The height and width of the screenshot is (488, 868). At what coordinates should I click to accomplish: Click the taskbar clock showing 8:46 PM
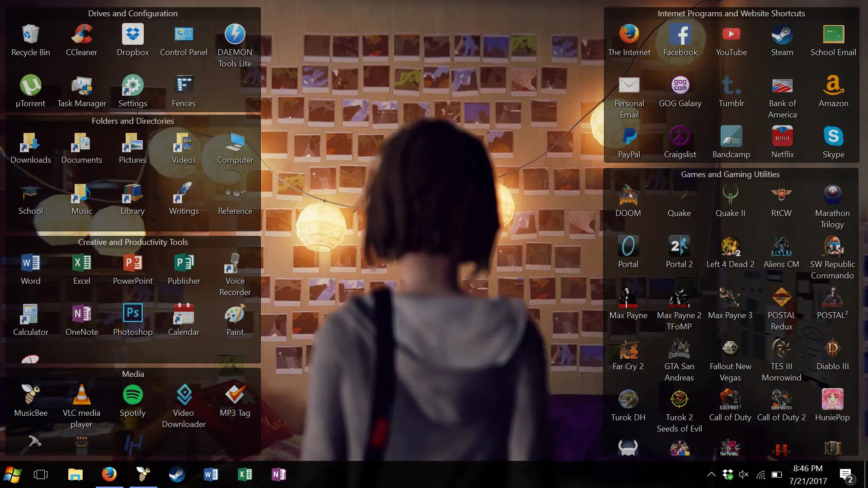808,474
